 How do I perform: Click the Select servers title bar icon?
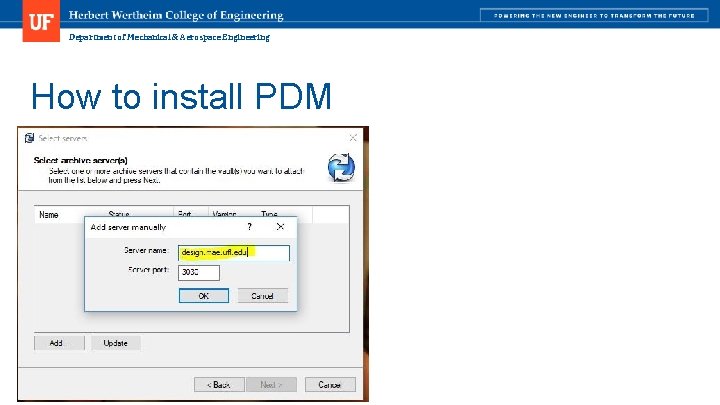point(29,138)
